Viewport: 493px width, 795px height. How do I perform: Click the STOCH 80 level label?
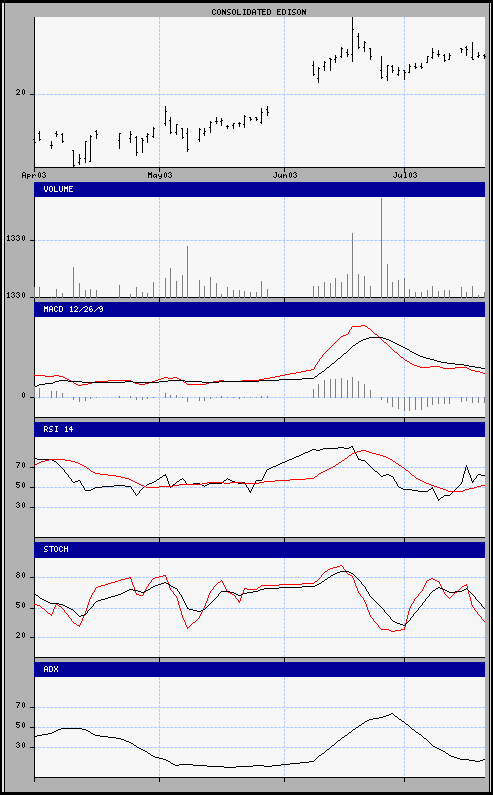pyautogui.click(x=20, y=577)
